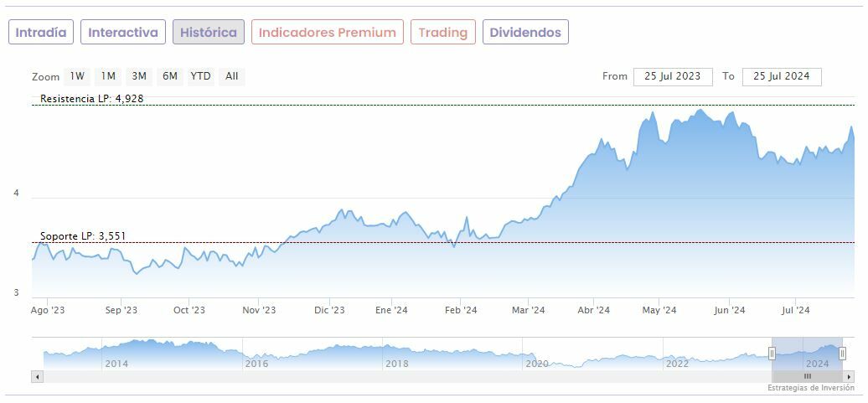
Task: Select the 6M zoom option
Action: click(x=170, y=76)
